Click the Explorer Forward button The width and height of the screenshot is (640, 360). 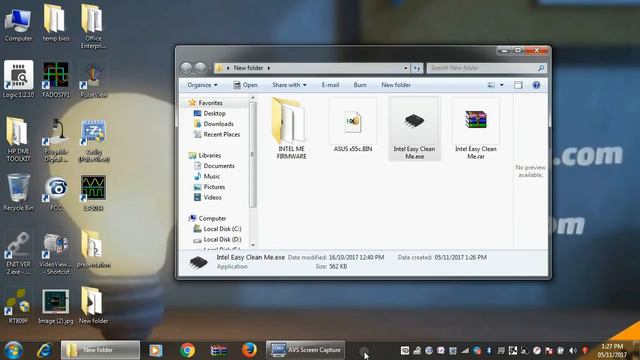coord(200,68)
